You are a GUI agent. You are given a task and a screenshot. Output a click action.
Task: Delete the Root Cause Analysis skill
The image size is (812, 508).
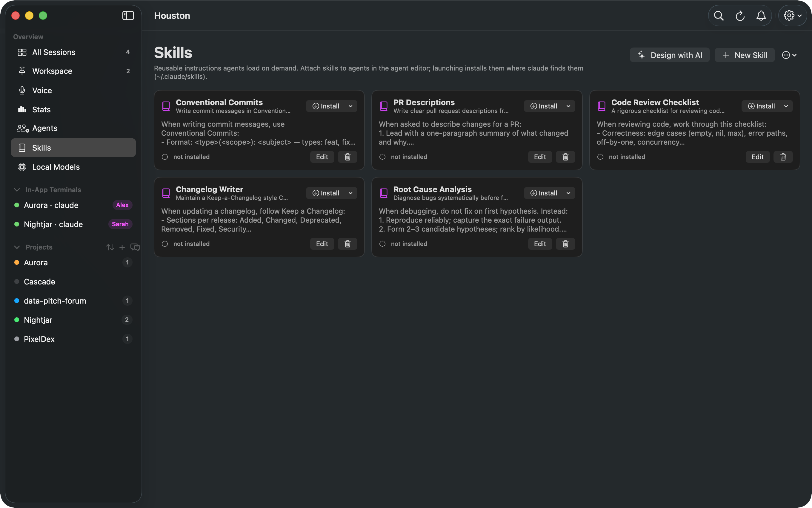tap(565, 244)
